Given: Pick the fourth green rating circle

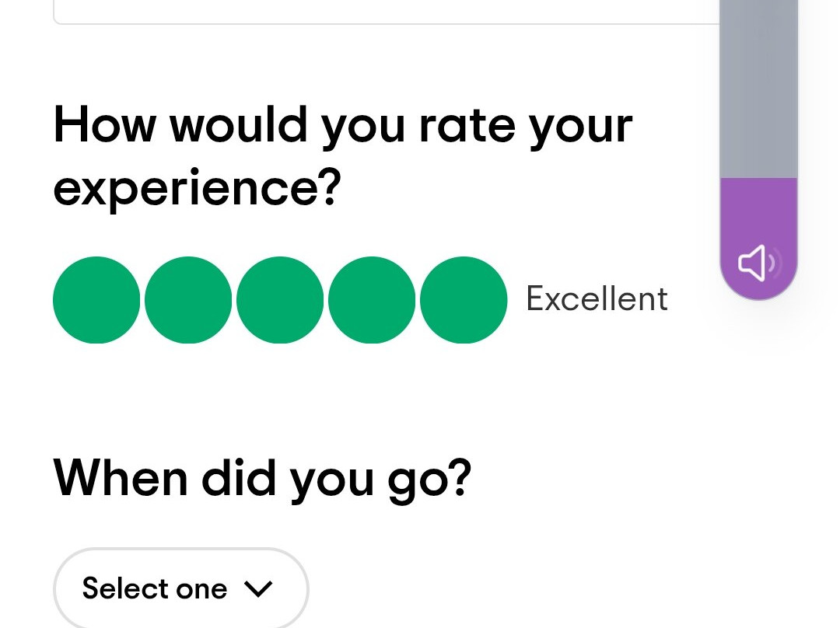Looking at the screenshot, I should click(372, 300).
